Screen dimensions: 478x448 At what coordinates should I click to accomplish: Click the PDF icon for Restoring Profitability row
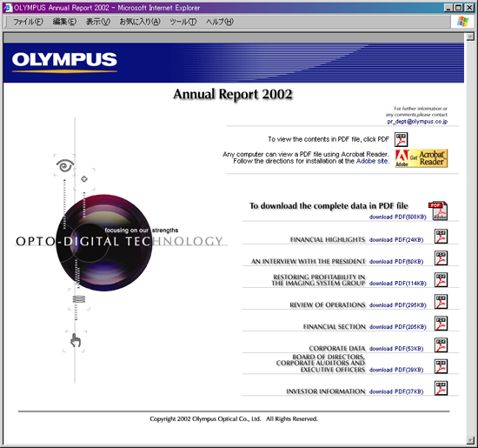441,280
